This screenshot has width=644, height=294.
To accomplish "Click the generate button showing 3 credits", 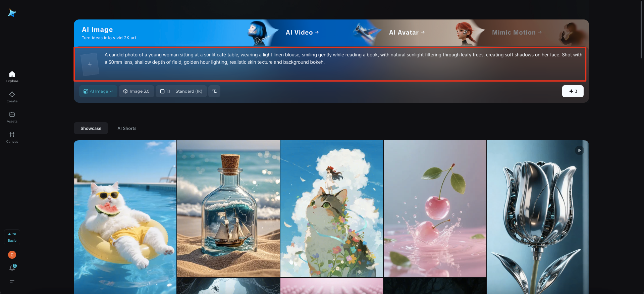I will click(x=573, y=91).
